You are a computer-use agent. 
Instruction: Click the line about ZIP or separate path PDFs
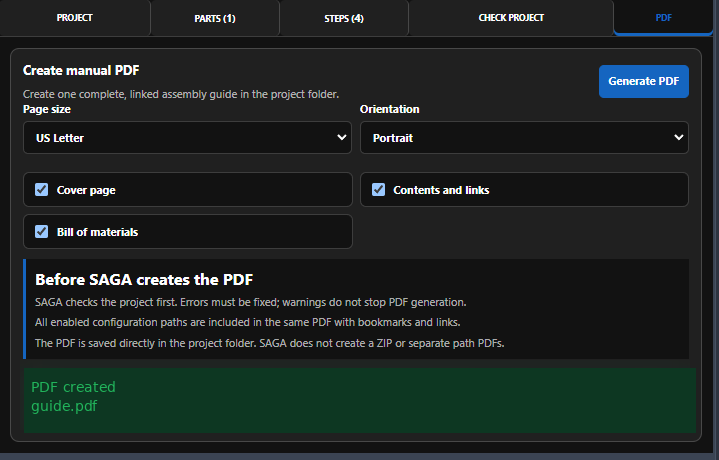[x=270, y=343]
